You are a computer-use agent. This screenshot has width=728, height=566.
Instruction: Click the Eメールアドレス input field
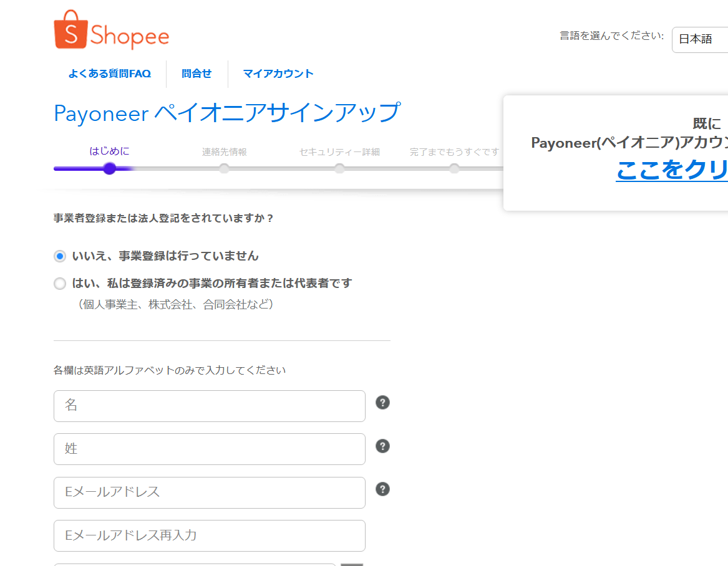coord(209,492)
